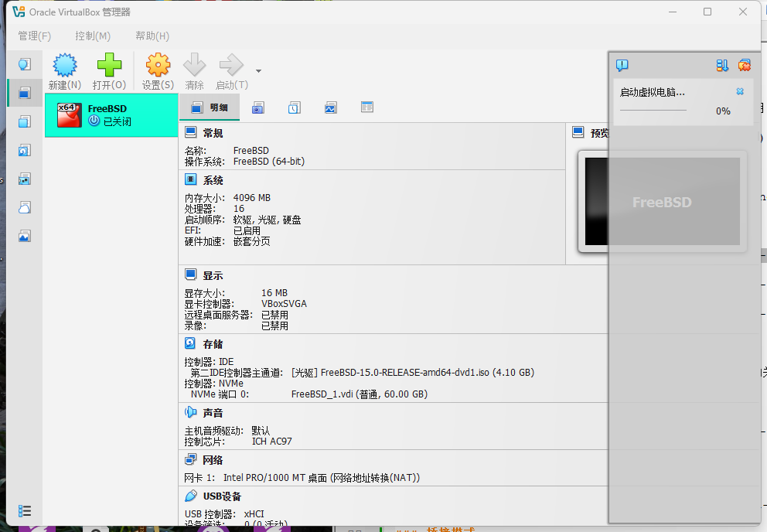Viewport: 767px width, 532px height.
Task: Click the 系统 section chip icon
Action: 191,179
